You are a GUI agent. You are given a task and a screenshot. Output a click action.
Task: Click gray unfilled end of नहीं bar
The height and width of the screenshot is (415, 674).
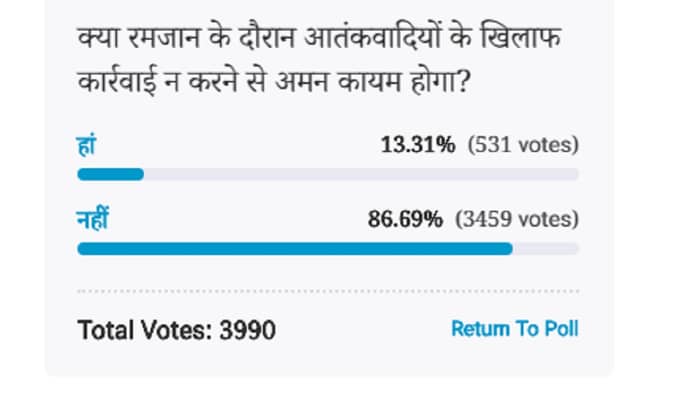click(546, 248)
